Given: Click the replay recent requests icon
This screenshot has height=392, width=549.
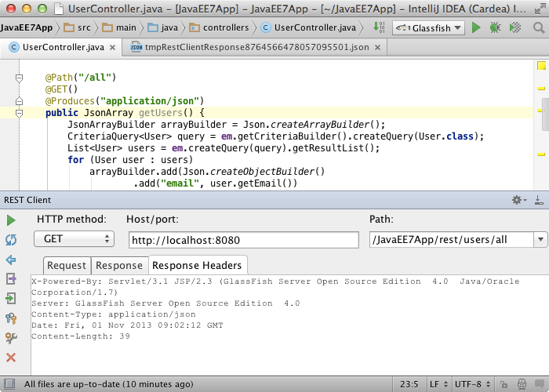Looking at the screenshot, I should point(11,240).
